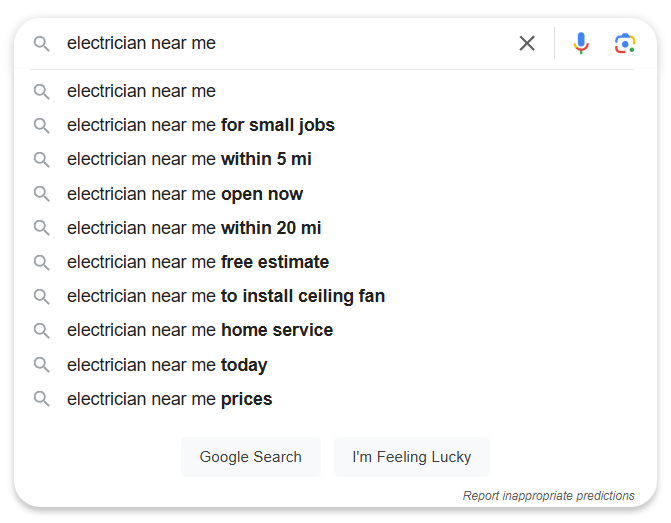The height and width of the screenshot is (523, 671).
Task: Click magnifier icon beside 'today' suggestion
Action: (x=41, y=365)
